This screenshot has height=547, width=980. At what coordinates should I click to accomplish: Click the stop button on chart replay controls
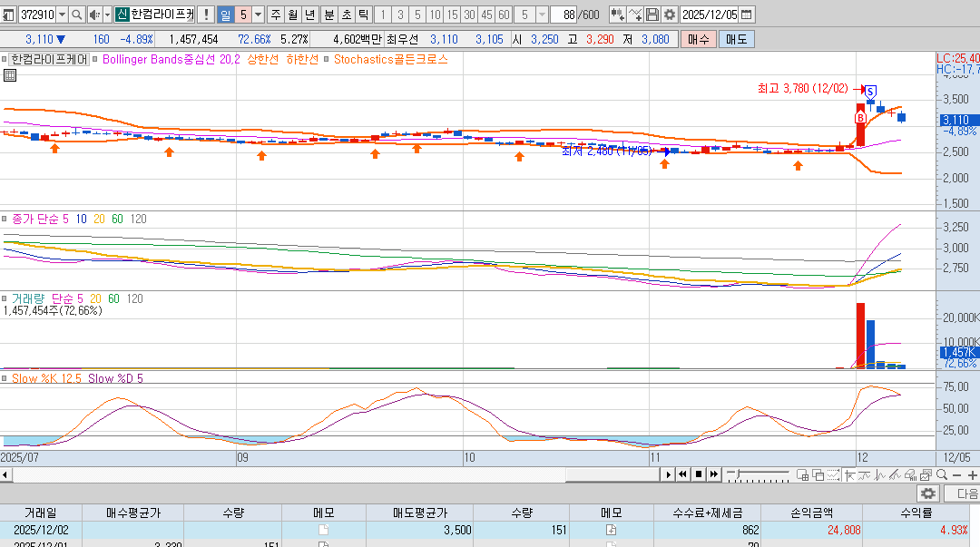point(699,474)
